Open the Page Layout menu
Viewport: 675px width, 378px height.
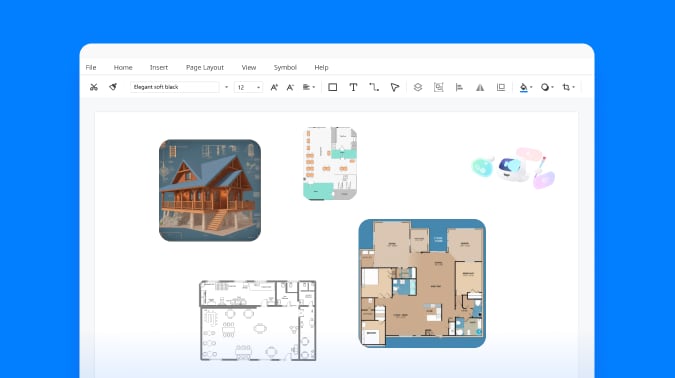point(204,68)
